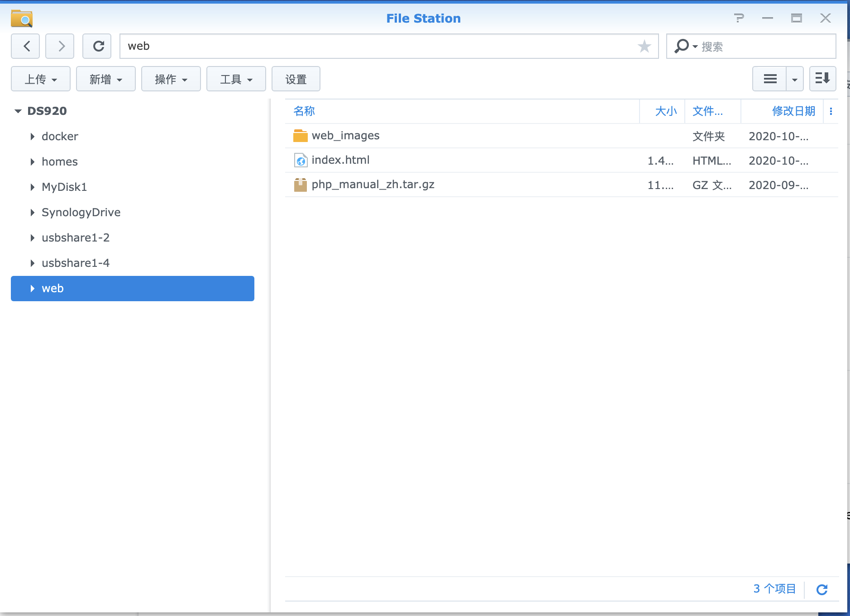Expand the usbshare1-4 folder node
Screen dimensions: 850x616
coord(32,263)
